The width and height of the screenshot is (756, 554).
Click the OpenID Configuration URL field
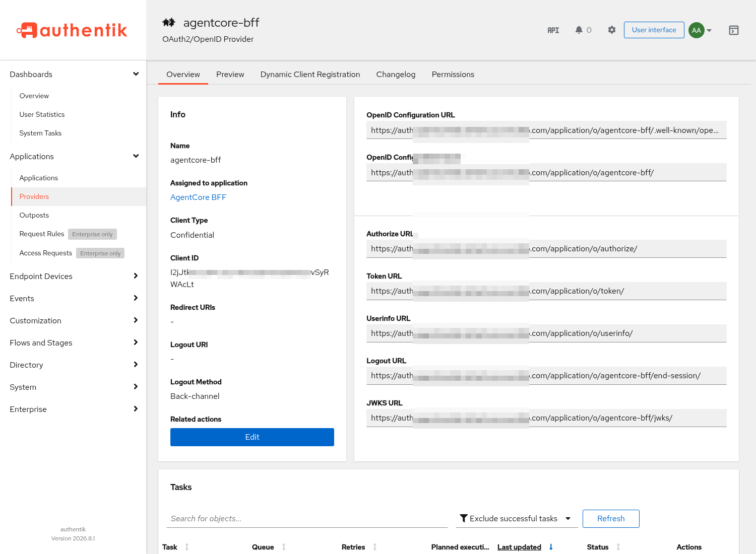546,130
